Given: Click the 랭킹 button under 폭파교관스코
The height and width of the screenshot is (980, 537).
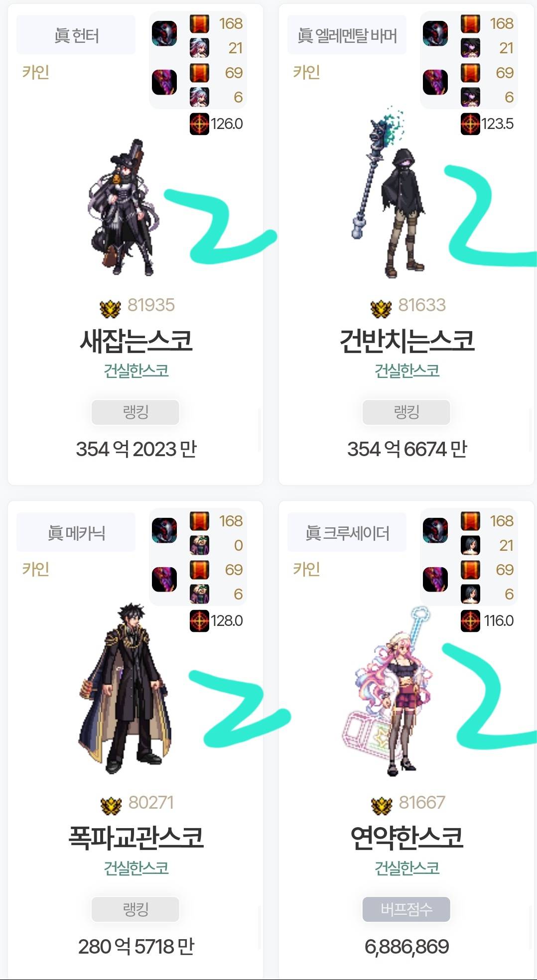Looking at the screenshot, I should pos(135,909).
